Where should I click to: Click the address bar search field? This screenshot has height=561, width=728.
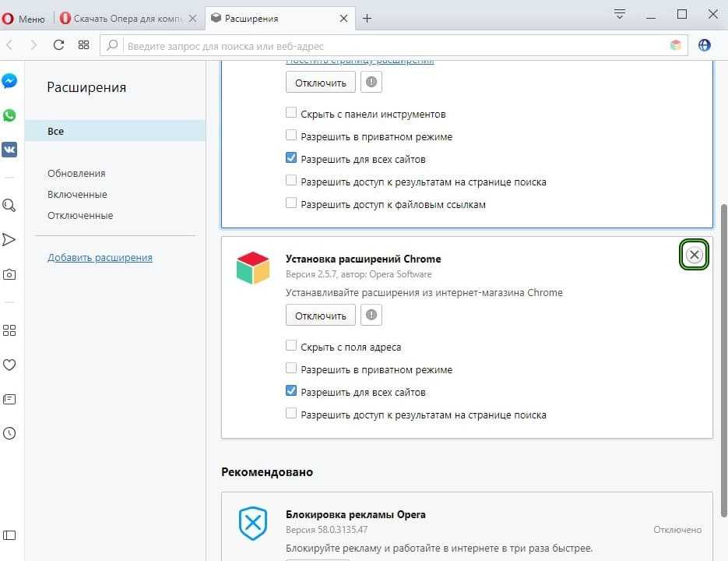tap(389, 45)
